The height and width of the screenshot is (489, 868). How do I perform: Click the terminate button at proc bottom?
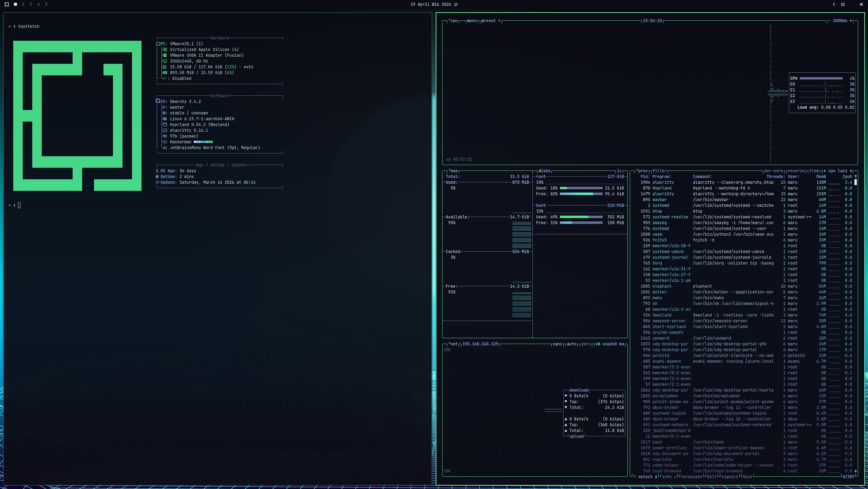[x=691, y=477]
